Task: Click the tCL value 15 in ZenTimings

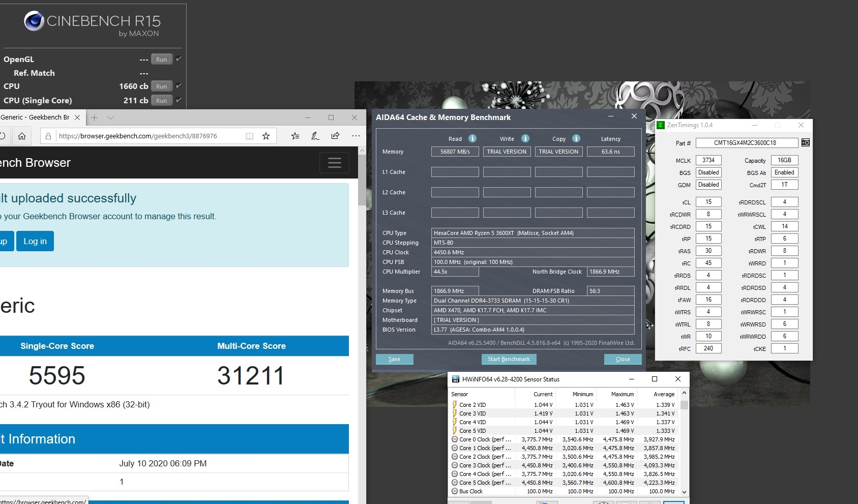Action: click(708, 202)
